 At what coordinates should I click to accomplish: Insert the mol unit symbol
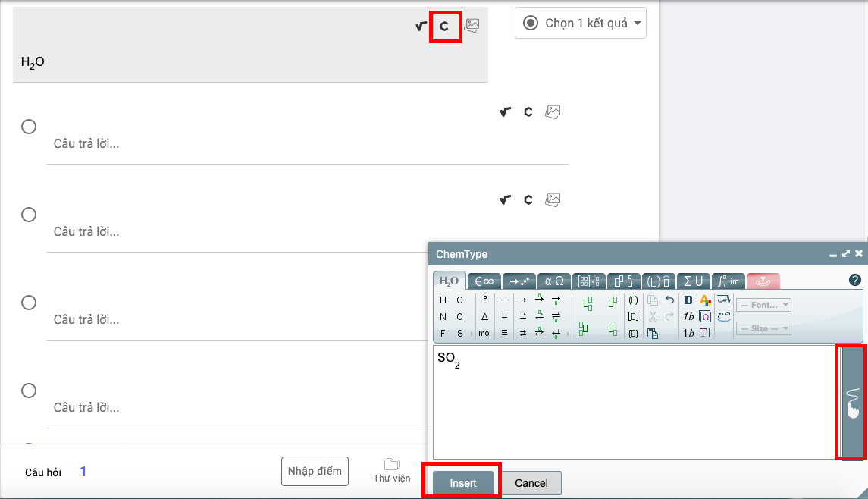point(484,333)
